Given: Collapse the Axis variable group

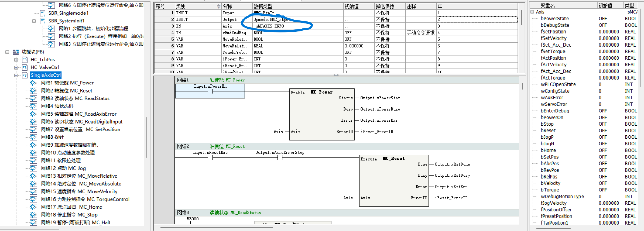Looking at the screenshot, I should pos(532,12).
